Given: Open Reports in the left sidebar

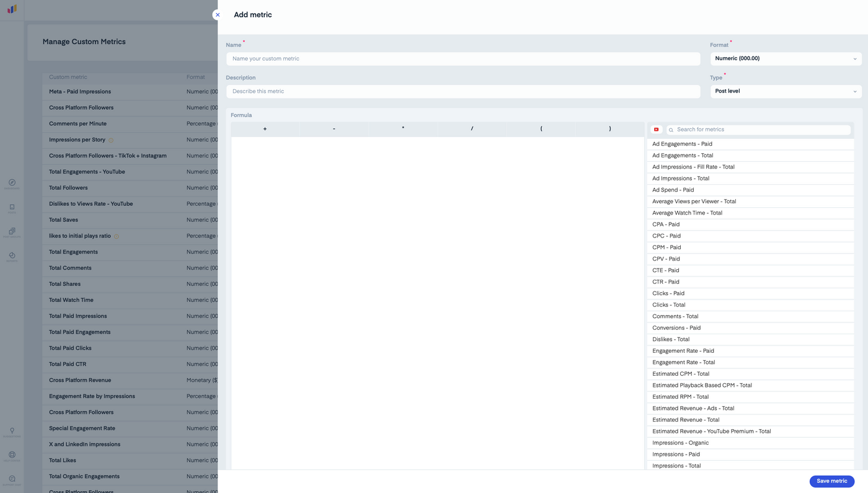Looking at the screenshot, I should [12, 257].
